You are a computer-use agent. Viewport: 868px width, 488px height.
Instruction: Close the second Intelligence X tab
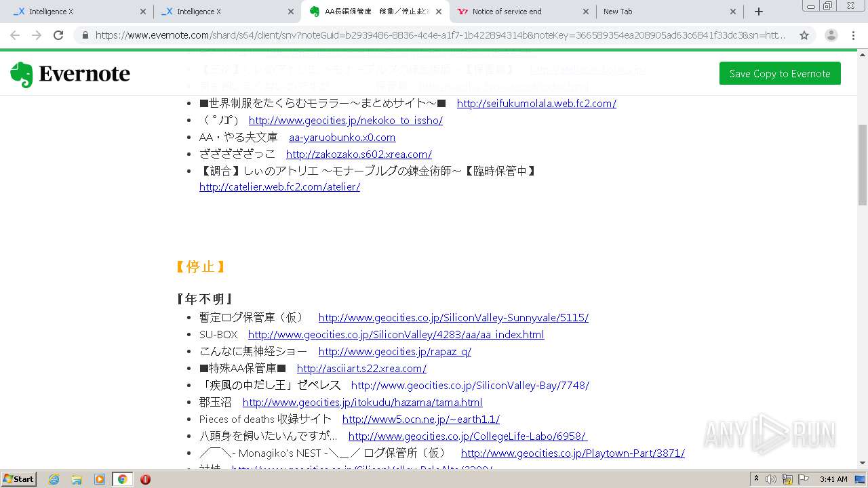(291, 12)
